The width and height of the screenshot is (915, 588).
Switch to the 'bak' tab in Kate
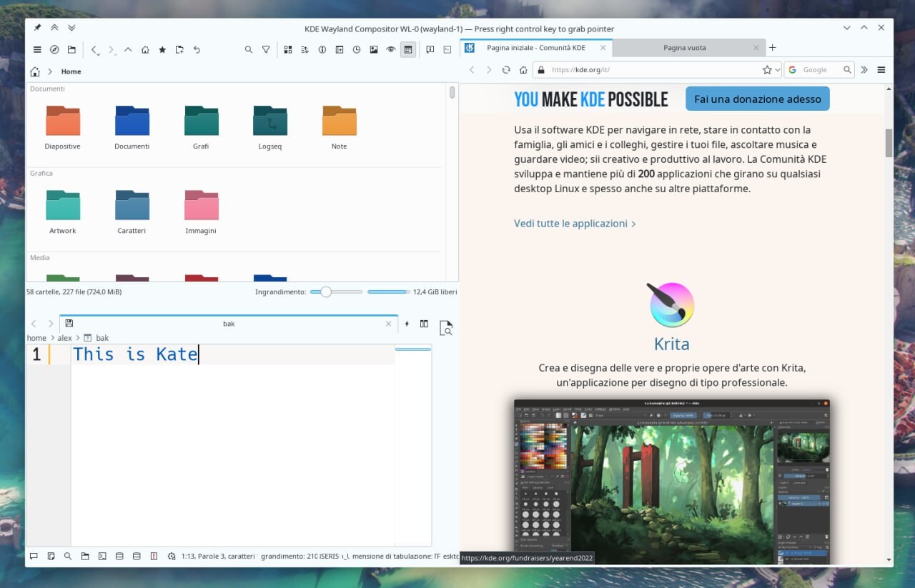click(228, 324)
